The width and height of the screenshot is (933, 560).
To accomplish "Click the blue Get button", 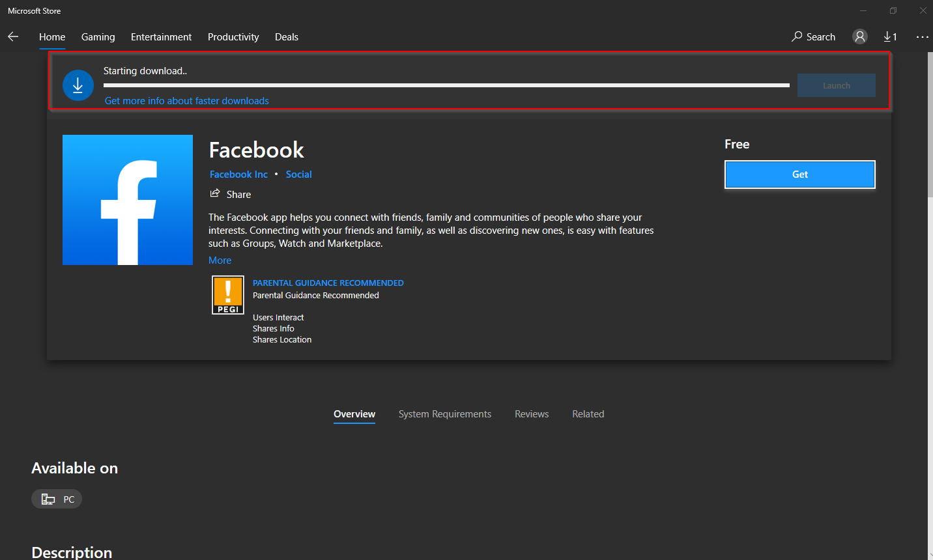I will tap(800, 175).
